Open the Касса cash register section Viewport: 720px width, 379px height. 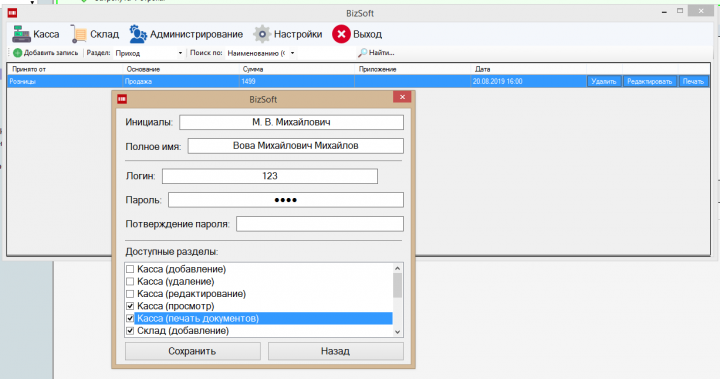36,34
